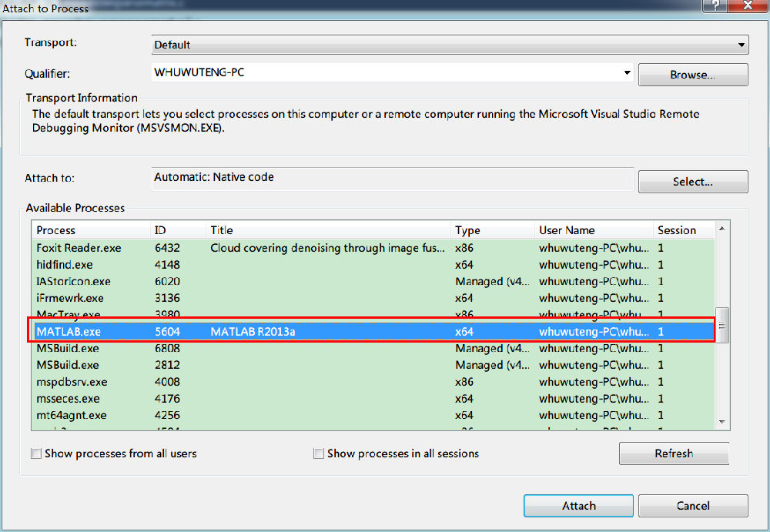Select the mspdbsrv.exe process
The height and width of the screenshot is (532, 770).
[373, 382]
